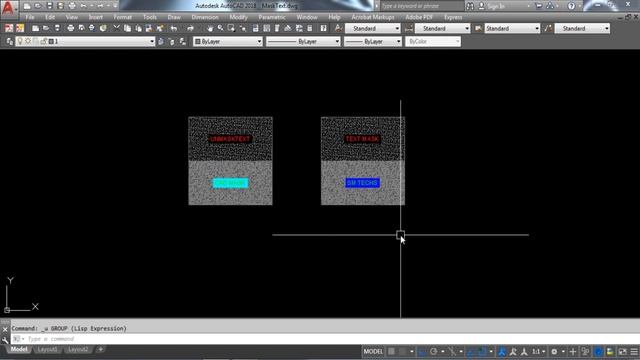Switch to the Model tab
640x360 pixels.
click(19, 349)
